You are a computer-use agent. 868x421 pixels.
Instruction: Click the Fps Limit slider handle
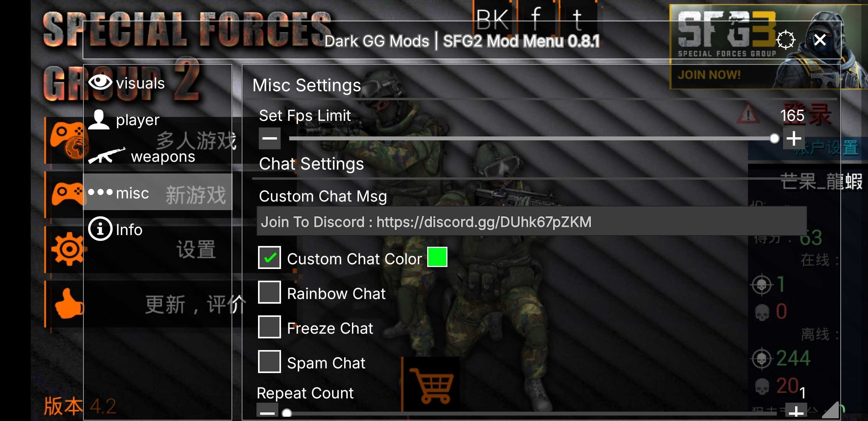click(774, 138)
